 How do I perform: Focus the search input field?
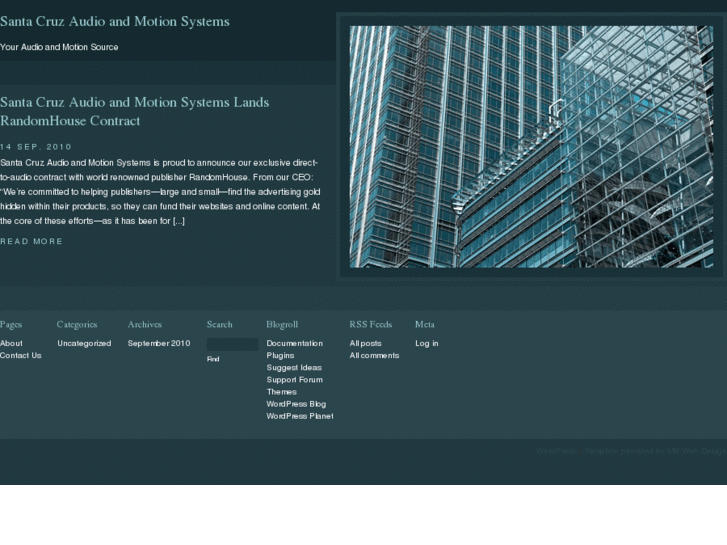tap(232, 344)
